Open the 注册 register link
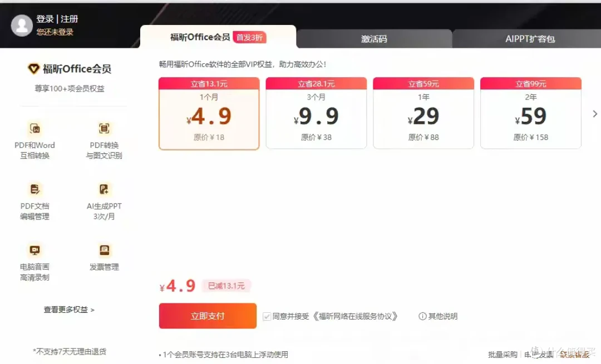 tap(70, 19)
